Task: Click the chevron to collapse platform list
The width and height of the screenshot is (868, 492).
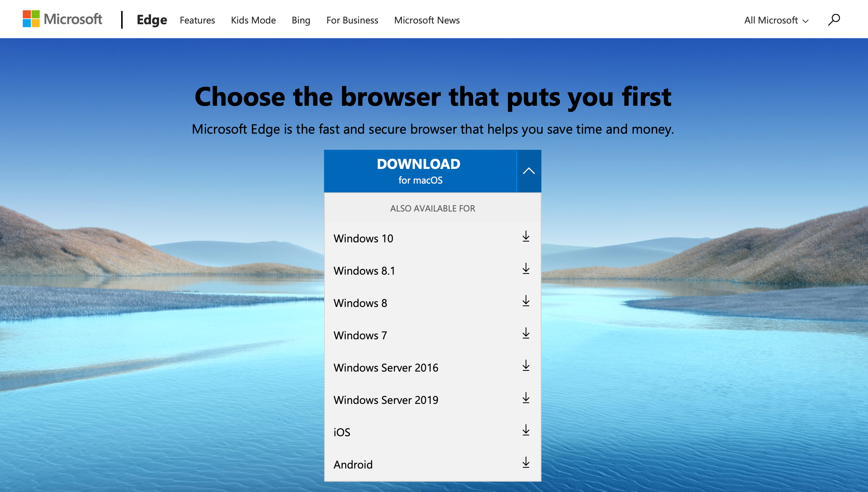Action: (528, 170)
